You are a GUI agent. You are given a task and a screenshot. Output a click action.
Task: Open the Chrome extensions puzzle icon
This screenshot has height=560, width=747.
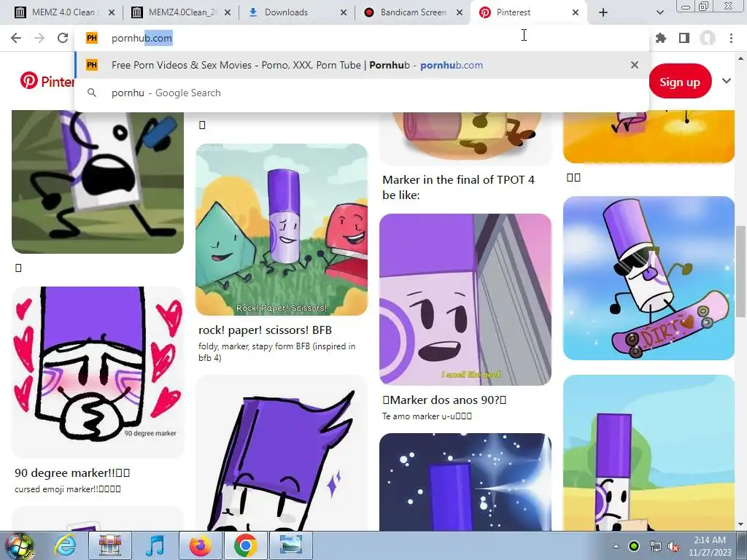(661, 38)
